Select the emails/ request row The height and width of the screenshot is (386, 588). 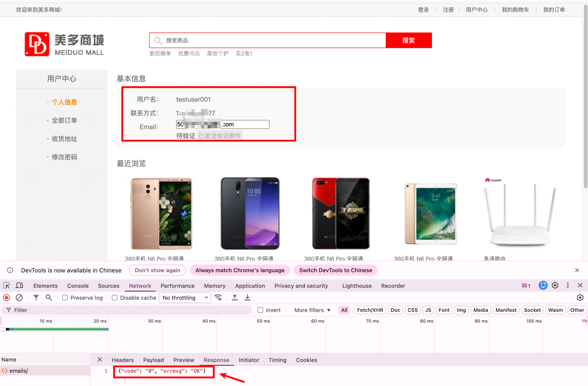(45, 371)
